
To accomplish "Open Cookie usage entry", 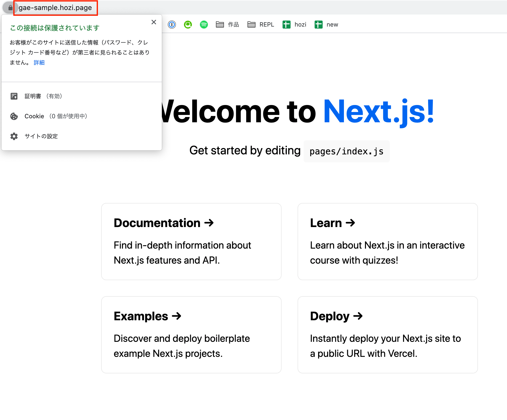I will click(x=56, y=116).
